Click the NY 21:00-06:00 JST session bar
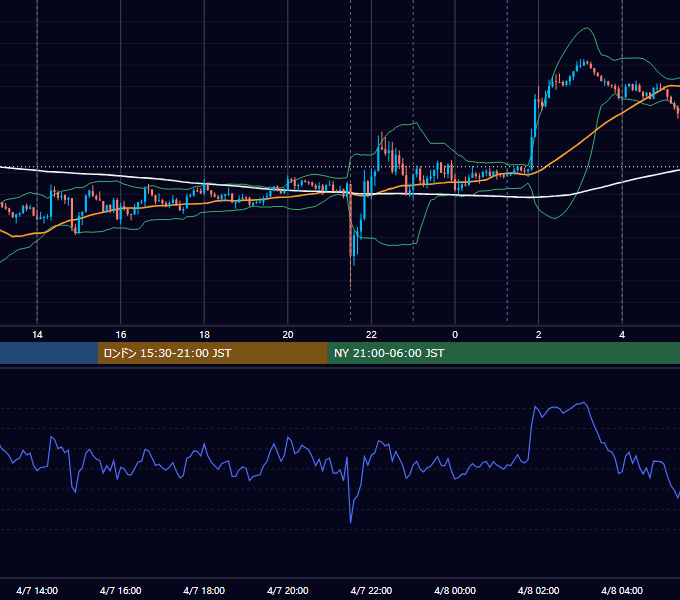Screen dimensions: 680x600 503,353
